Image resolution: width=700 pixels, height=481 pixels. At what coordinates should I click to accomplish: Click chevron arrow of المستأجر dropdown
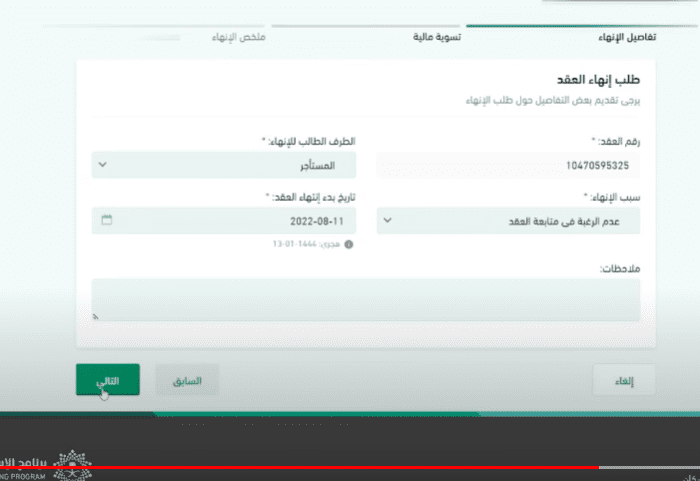coord(103,165)
